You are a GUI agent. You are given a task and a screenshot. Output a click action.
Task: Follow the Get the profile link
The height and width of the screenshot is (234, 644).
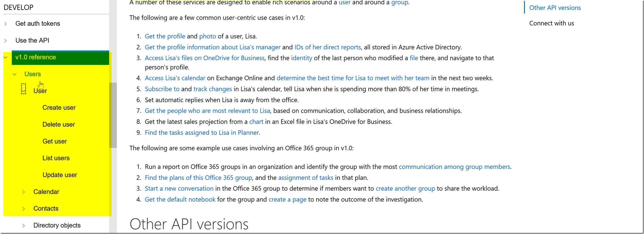point(165,36)
